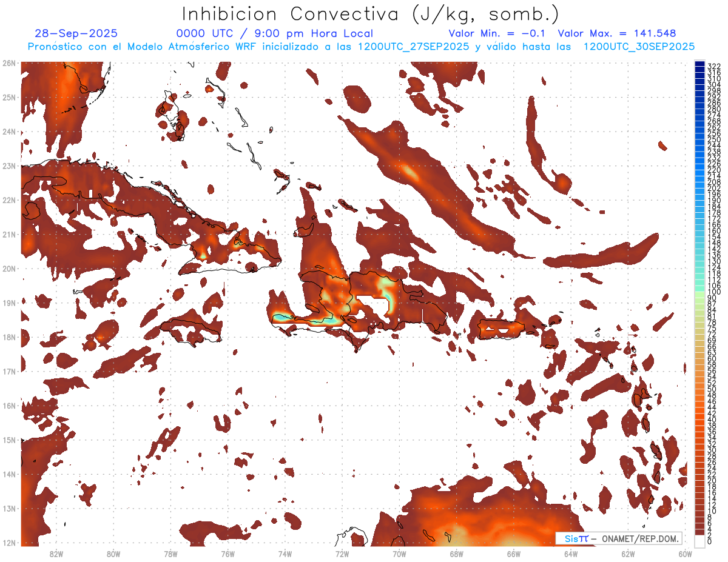Click the date '28-Sep-2025'
728x562 pixels.
(x=76, y=33)
